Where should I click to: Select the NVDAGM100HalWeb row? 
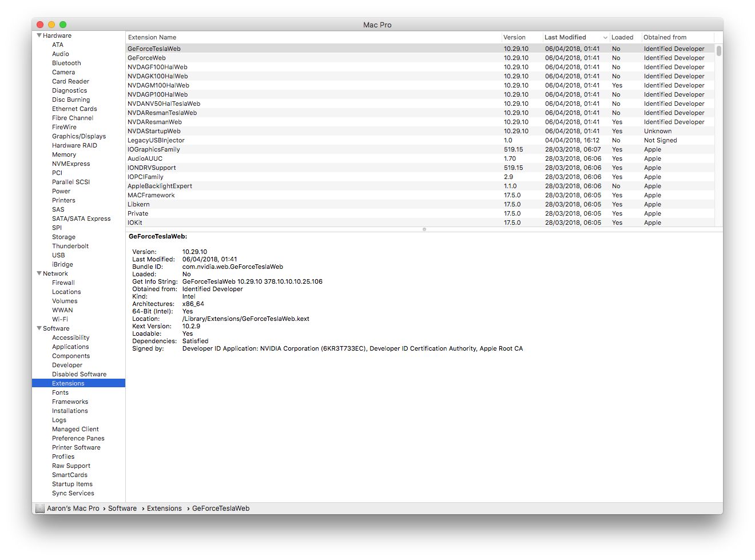[420, 85]
